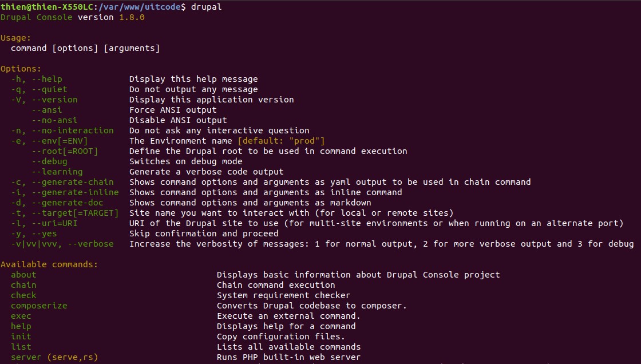The width and height of the screenshot is (641, 364).
Task: Click the [default: "prod"] text
Action: 281,141
